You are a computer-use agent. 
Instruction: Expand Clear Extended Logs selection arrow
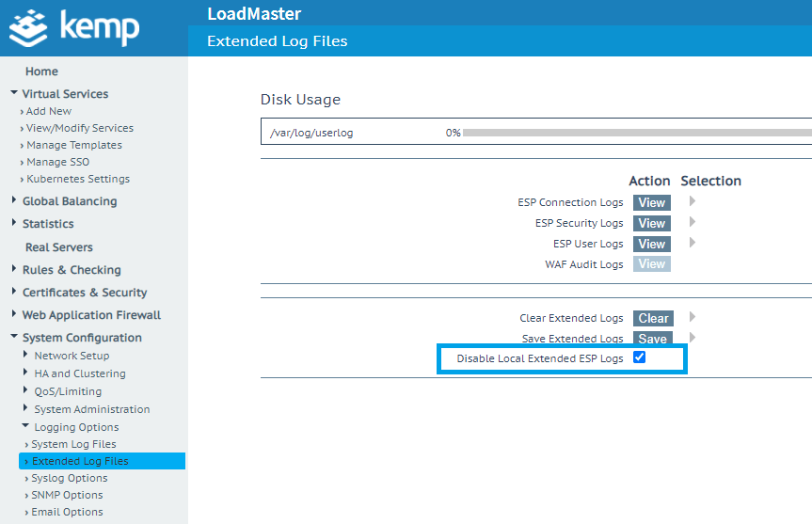coord(693,317)
